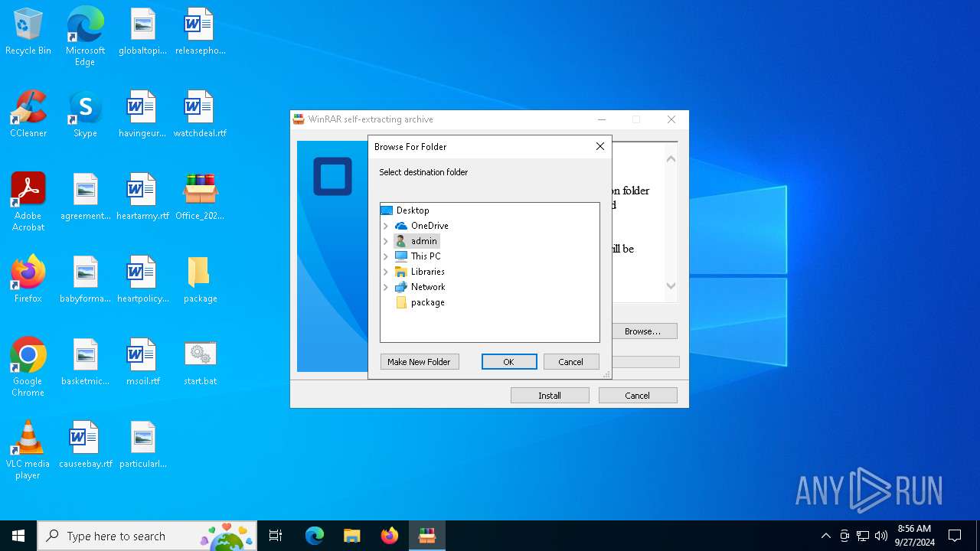Click the Windows Start button
The width and height of the screenshot is (980, 551).
(x=18, y=536)
